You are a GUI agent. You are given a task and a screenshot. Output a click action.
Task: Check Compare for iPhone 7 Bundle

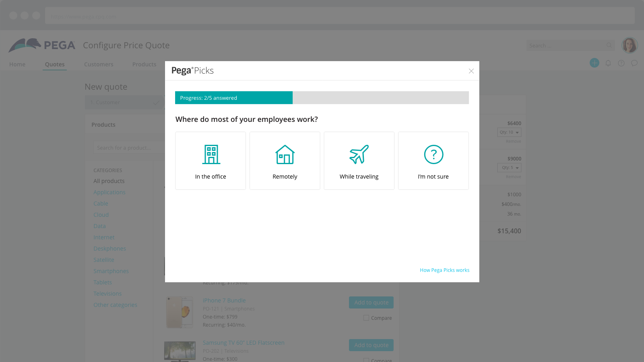point(366,318)
